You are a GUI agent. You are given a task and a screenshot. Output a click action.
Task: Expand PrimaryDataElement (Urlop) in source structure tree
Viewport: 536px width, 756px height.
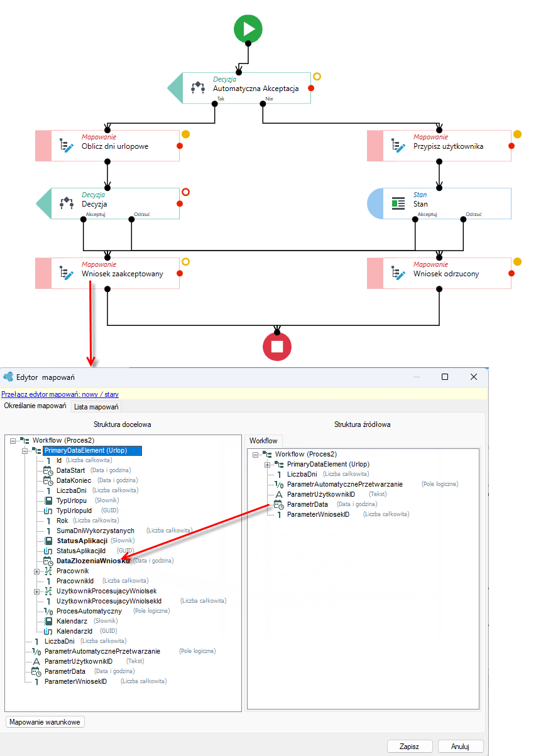(268, 464)
